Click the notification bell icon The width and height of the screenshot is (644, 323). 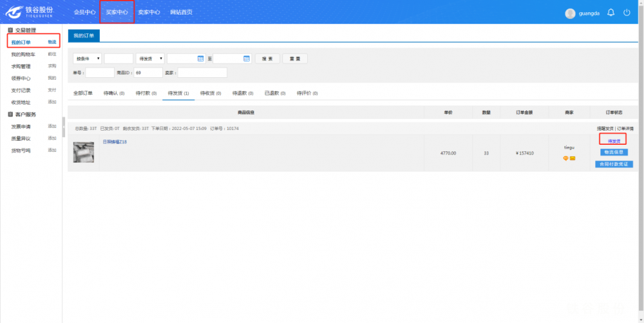click(x=611, y=13)
